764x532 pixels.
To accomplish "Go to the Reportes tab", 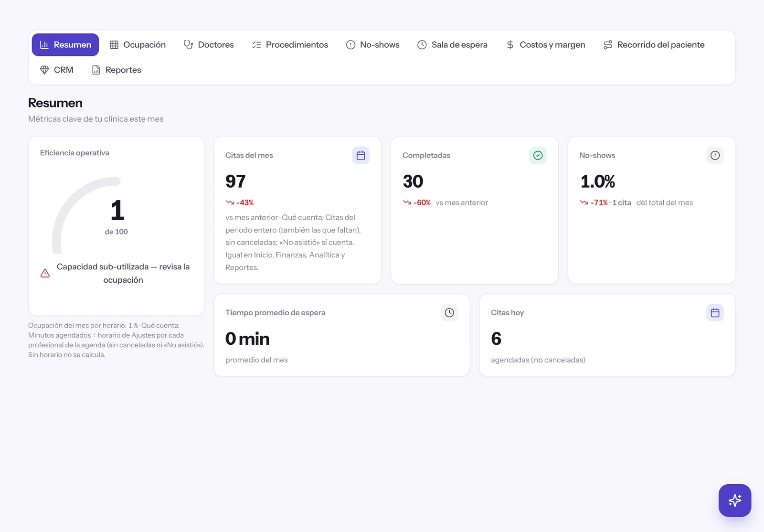I will 116,70.
